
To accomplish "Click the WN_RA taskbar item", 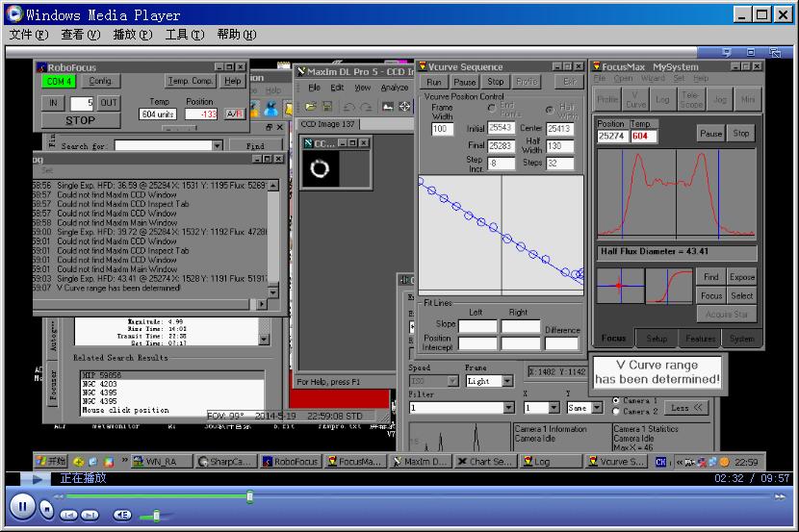I will (x=162, y=461).
